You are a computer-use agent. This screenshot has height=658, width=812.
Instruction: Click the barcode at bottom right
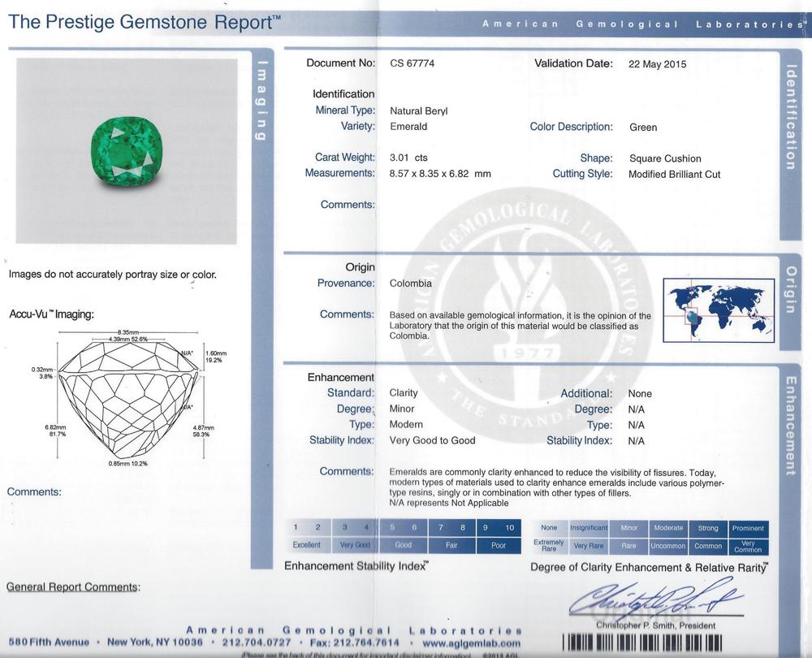pyautogui.click(x=642, y=643)
